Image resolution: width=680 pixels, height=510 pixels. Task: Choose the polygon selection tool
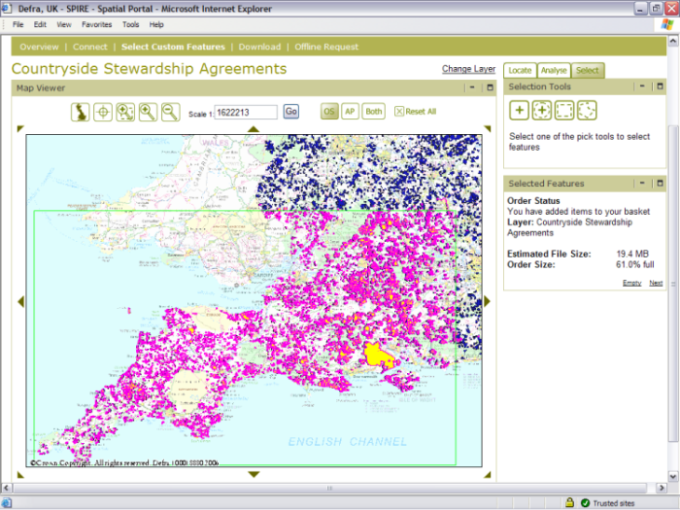click(586, 110)
